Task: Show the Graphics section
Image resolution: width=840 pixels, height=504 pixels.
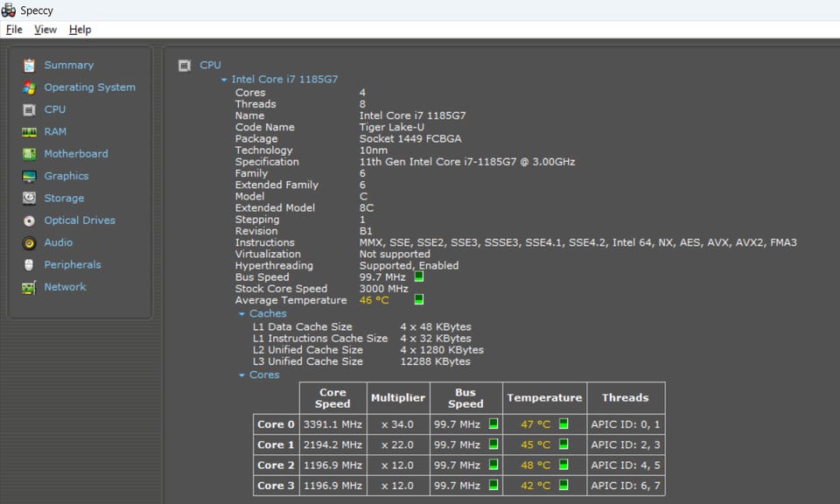Action: tap(66, 176)
